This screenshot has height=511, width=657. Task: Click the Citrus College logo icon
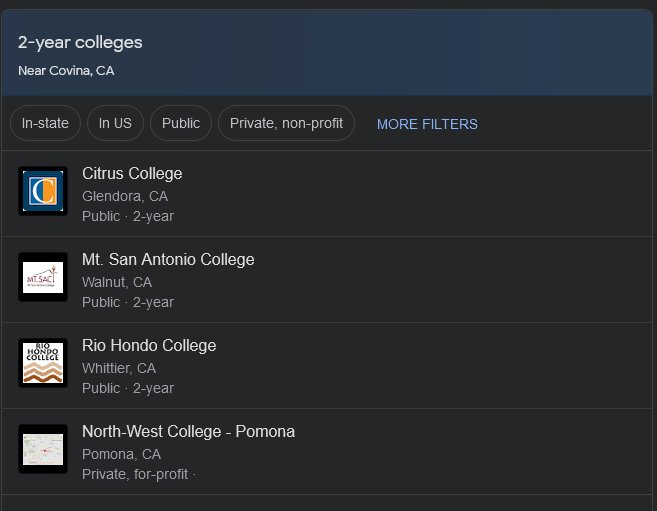(43, 191)
